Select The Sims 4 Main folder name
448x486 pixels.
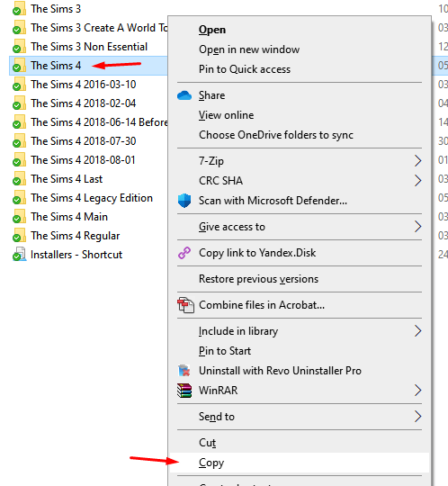pos(69,217)
